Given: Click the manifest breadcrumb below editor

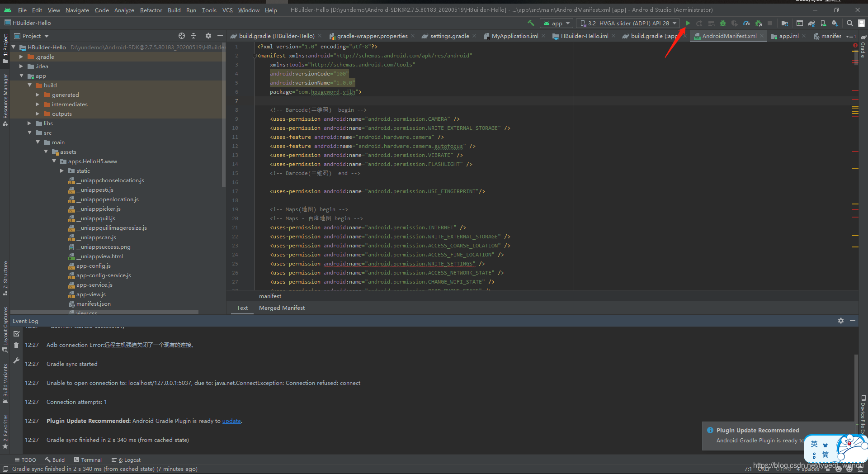Looking at the screenshot, I should (270, 296).
